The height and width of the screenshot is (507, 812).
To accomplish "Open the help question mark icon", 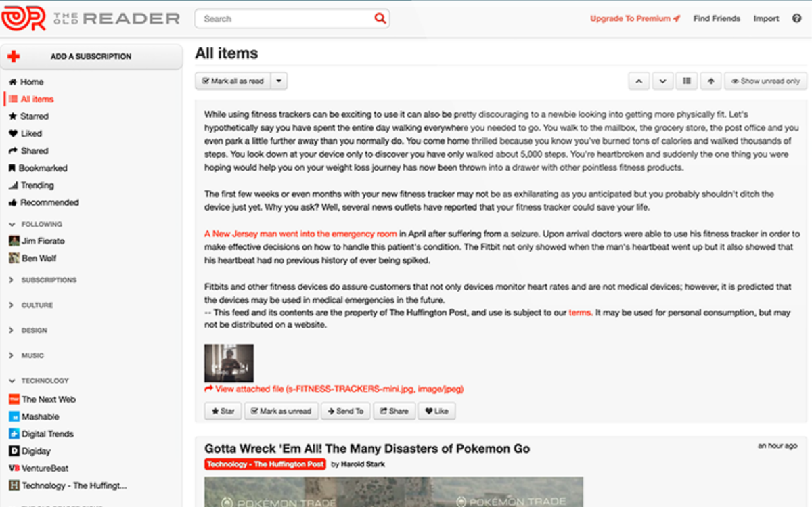I will click(x=796, y=18).
